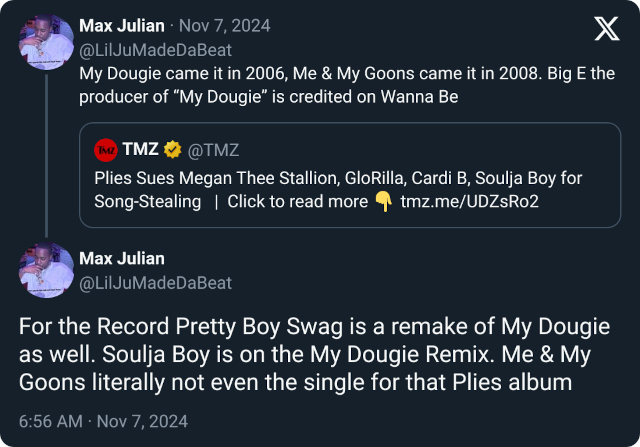The height and width of the screenshot is (447, 640).
Task: Click the @TMZ handle in the quoted tweet
Action: tap(213, 150)
